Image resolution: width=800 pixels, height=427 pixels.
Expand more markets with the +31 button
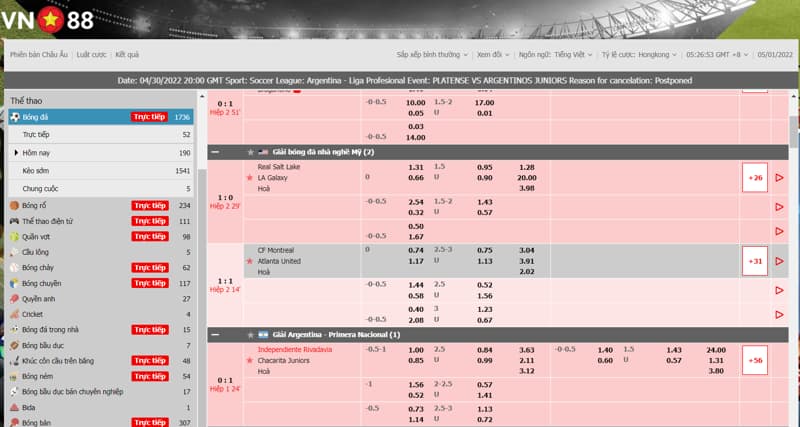755,261
